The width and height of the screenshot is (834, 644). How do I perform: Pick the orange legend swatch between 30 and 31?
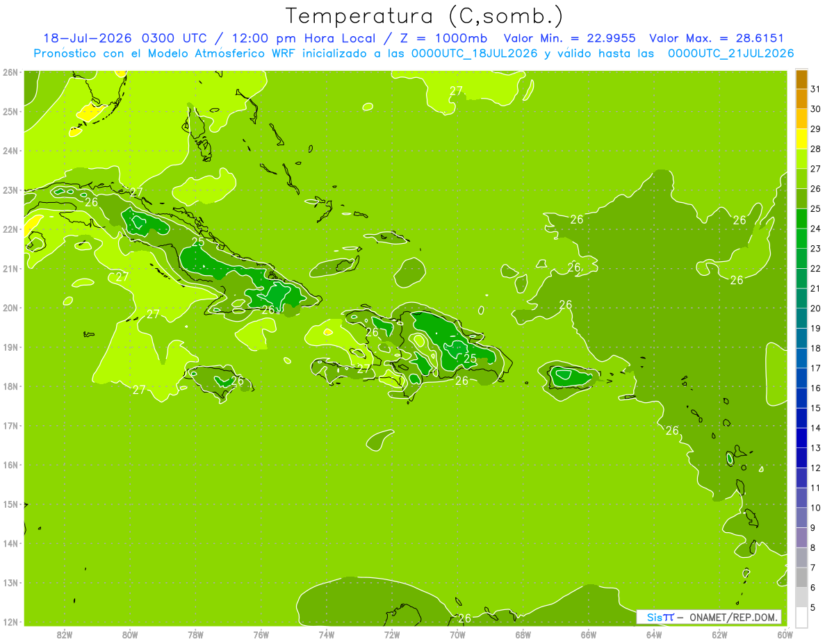pyautogui.click(x=801, y=99)
